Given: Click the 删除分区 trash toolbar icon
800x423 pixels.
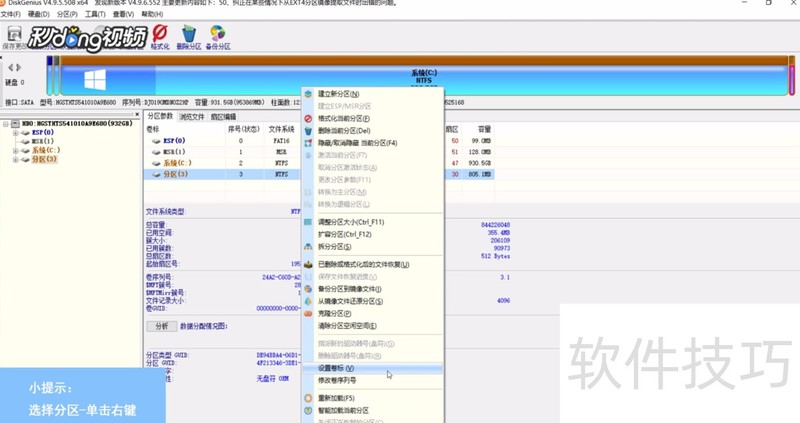Looking at the screenshot, I should pos(188,37).
